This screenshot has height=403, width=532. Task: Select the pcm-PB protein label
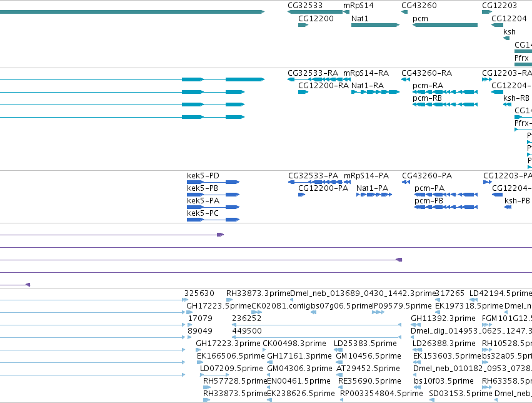(428, 201)
